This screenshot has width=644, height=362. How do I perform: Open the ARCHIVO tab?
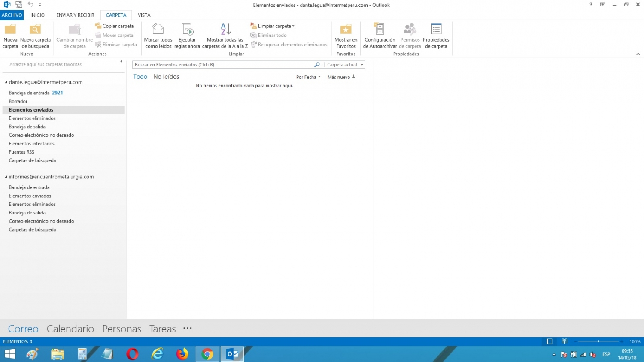coord(12,15)
